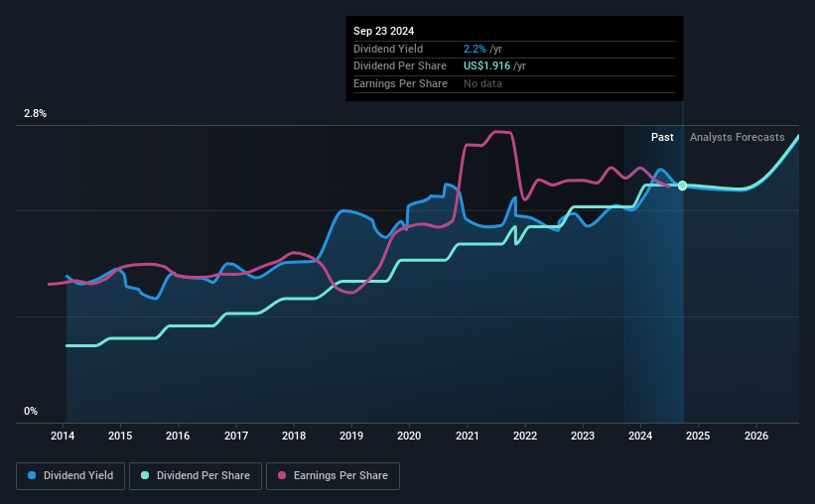Click the tooltip Dividend Yield row label
815x504 pixels.
click(x=388, y=49)
